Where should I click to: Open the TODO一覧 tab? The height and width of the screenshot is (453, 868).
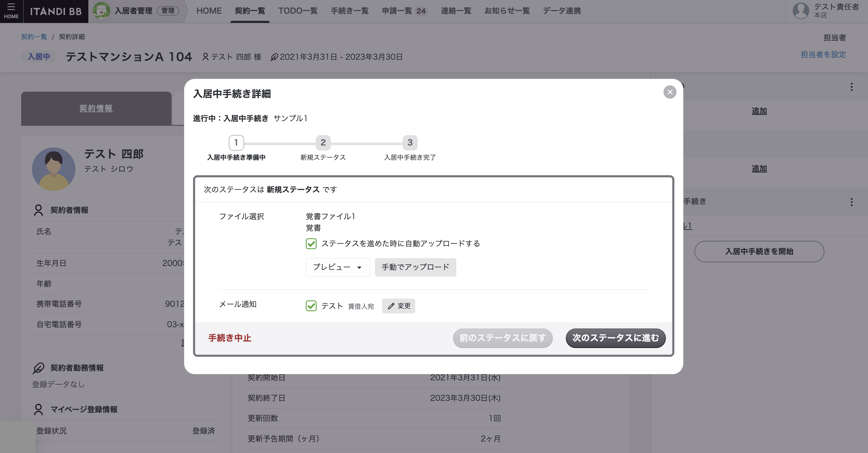pos(298,11)
